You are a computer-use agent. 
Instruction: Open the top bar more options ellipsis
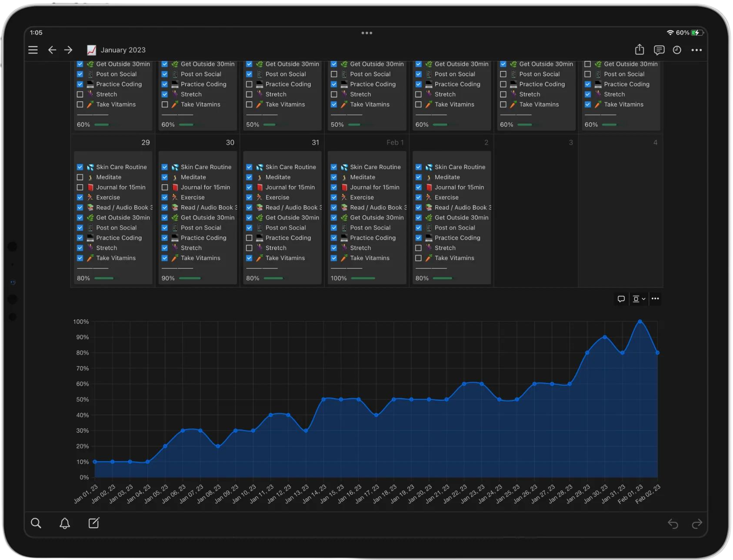tap(697, 50)
